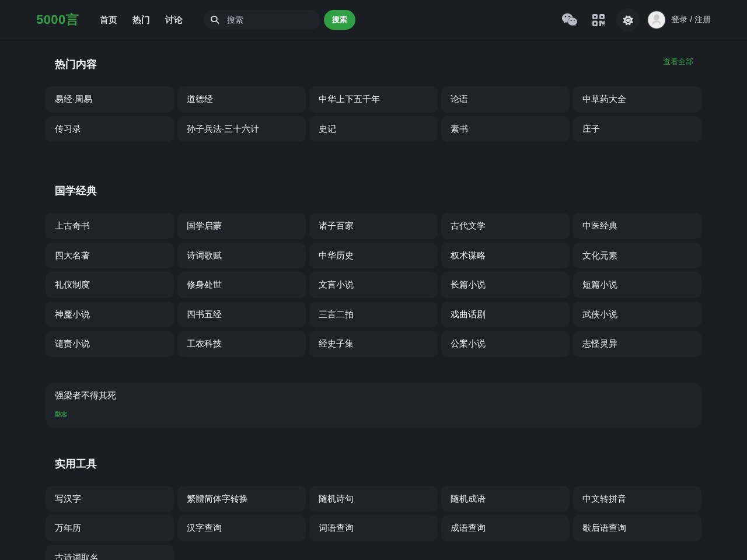Select 权术谋略 category
The image size is (747, 560).
505,256
